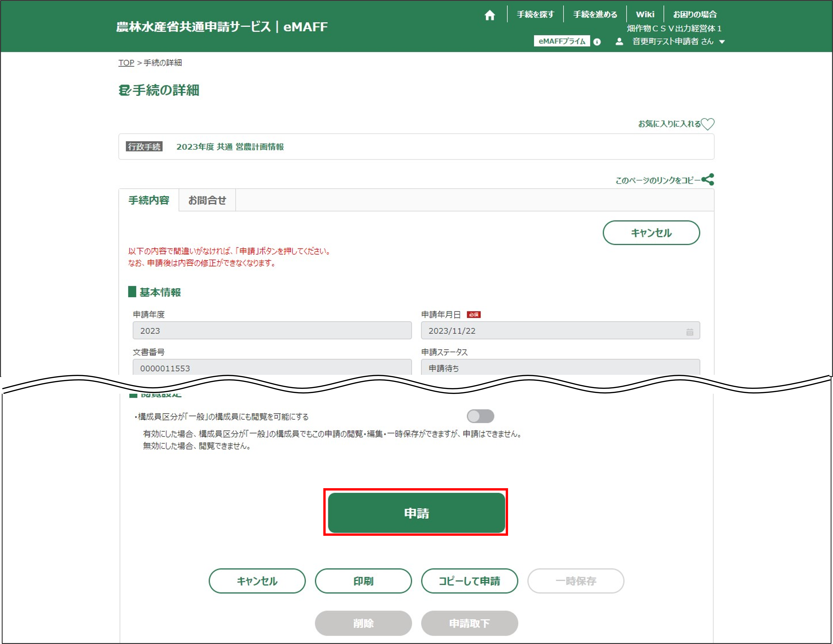Select the 手続内容 tab
The height and width of the screenshot is (644, 833).
149,200
